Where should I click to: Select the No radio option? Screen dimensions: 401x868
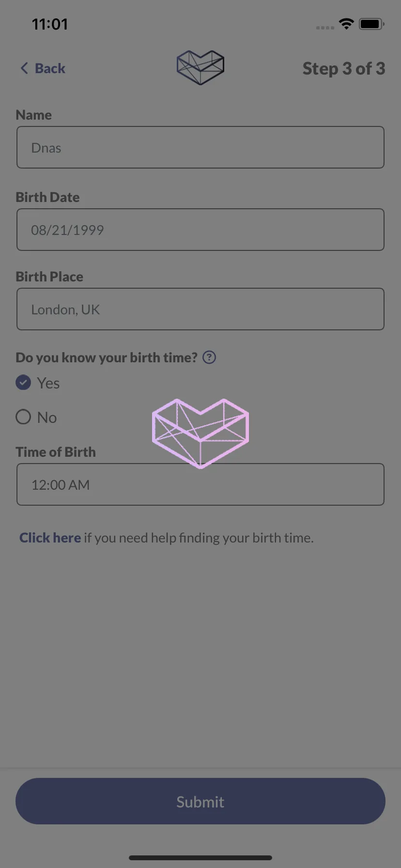point(36,417)
